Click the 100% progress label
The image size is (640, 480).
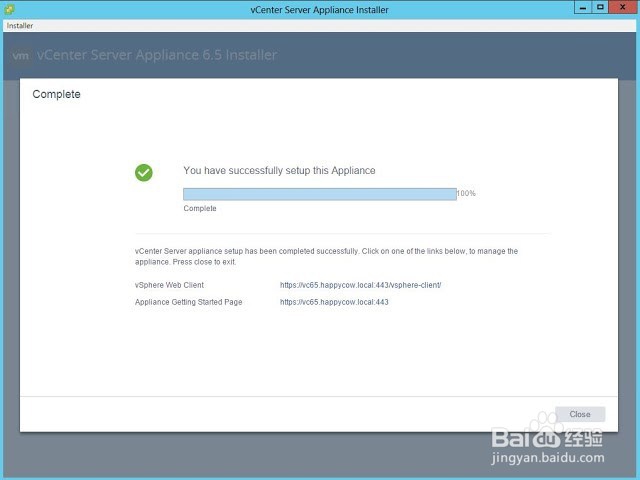click(466, 193)
